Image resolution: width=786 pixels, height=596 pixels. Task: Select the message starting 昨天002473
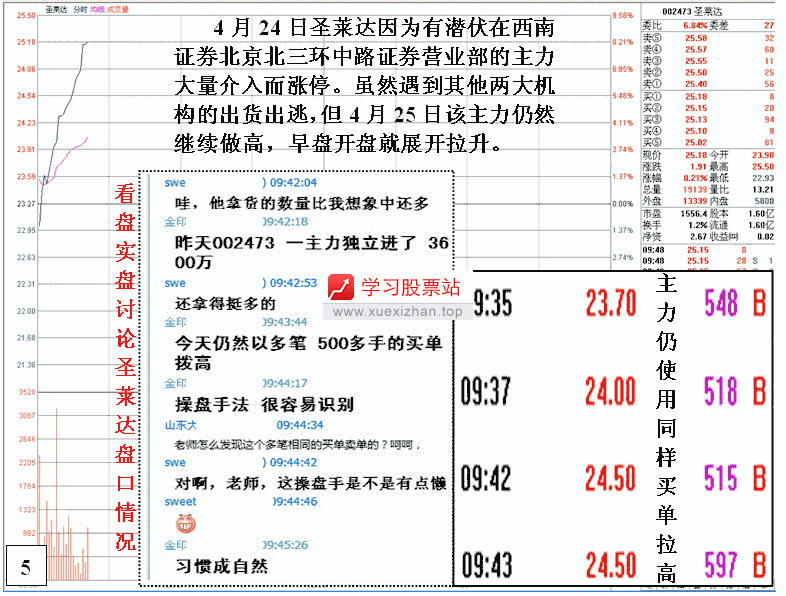311,252
